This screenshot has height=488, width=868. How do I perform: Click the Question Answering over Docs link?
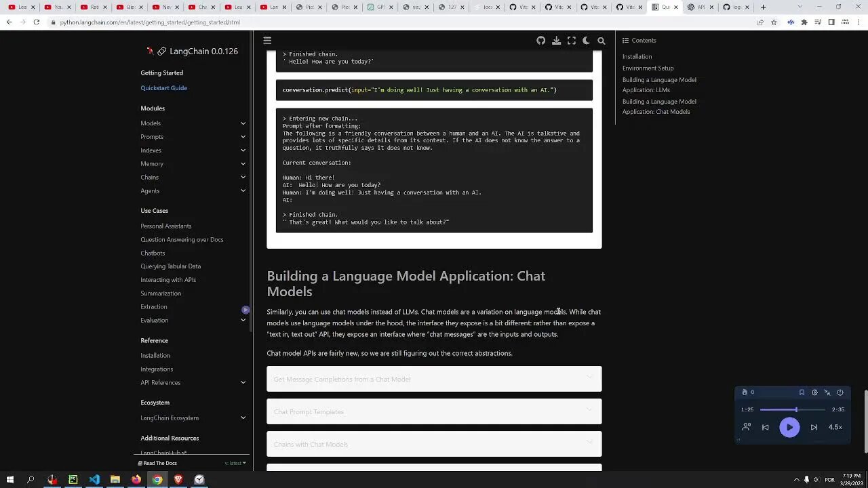pyautogui.click(x=182, y=239)
